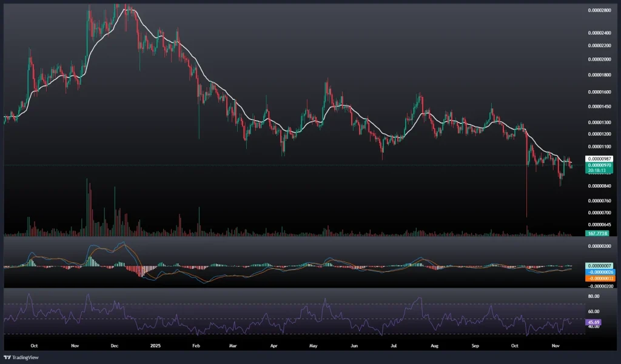Click the 80.00 RSI scale label
621x364 pixels.
(x=594, y=296)
